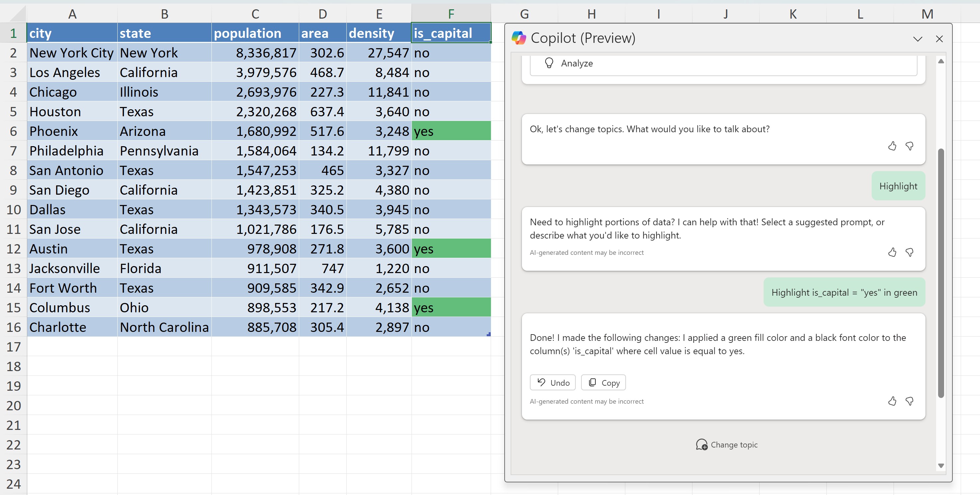Thumbs up the 'Done!' response
The width and height of the screenshot is (980, 495).
(x=892, y=401)
